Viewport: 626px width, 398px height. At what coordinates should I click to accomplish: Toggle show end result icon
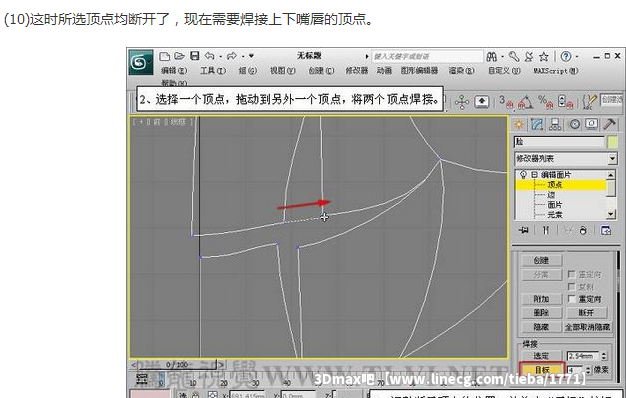[546, 230]
